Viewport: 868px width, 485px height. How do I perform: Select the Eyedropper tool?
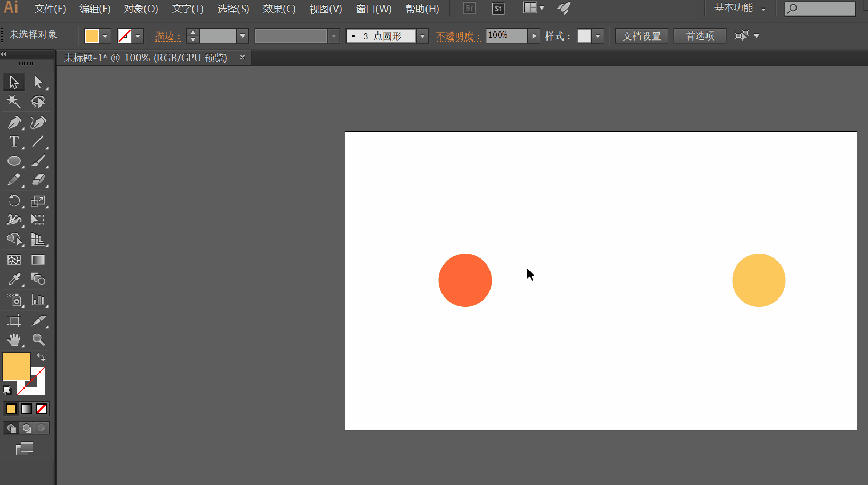pos(14,279)
